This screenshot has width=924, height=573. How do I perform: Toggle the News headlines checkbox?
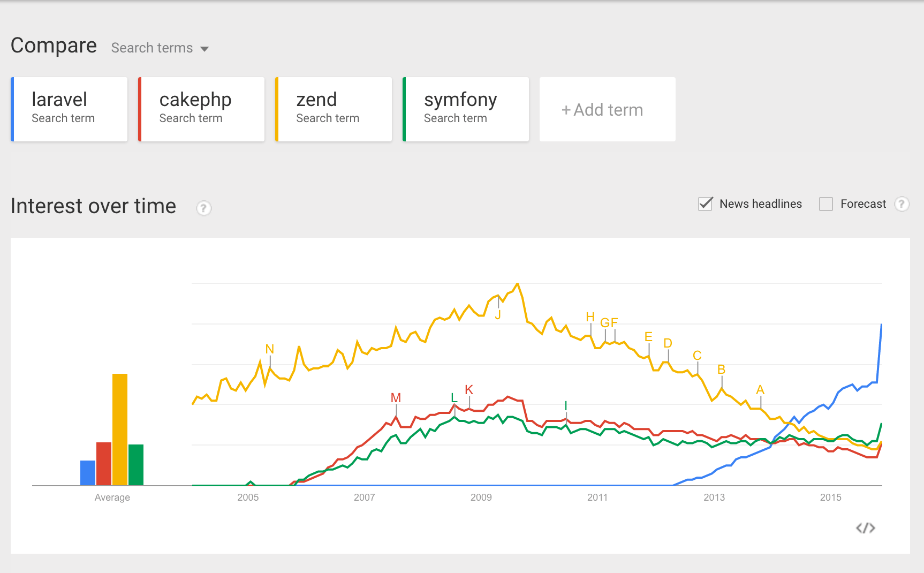(x=706, y=204)
